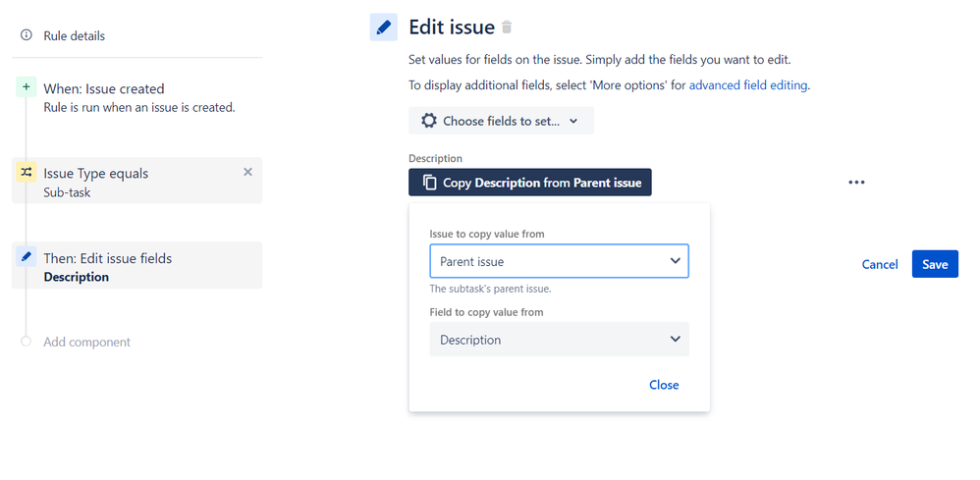
Task: Open the Choose fields to set dropdown
Action: tap(501, 121)
